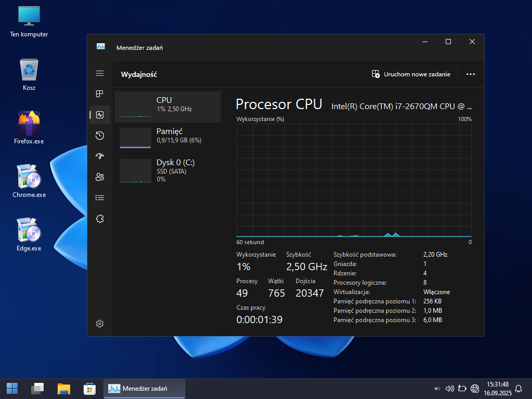The image size is (532, 399).
Task: Open the App history page icon
Action: click(x=100, y=136)
